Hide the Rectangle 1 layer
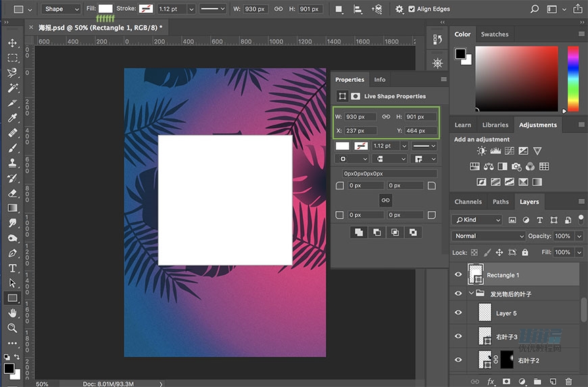This screenshot has height=387, width=588. [458, 275]
